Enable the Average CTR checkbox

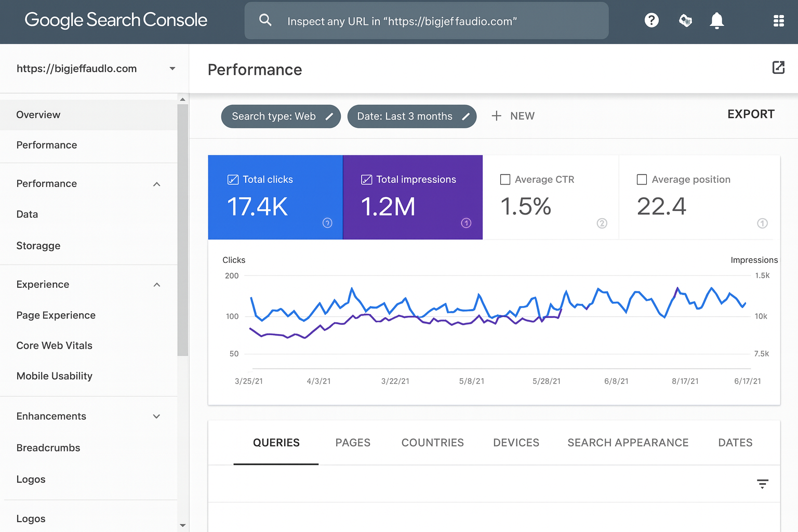[505, 180]
